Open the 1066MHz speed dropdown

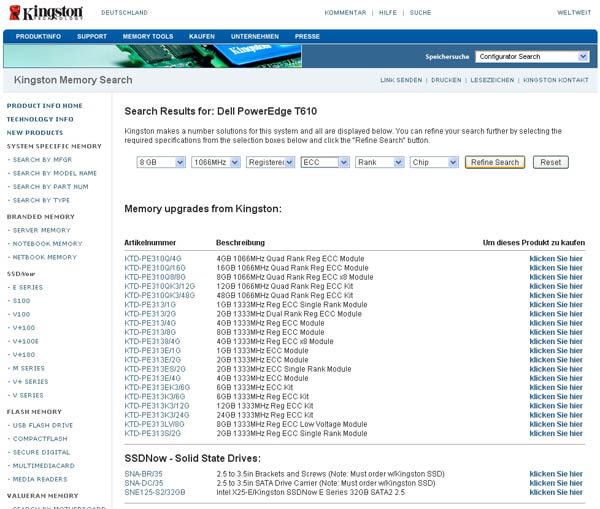(x=216, y=162)
